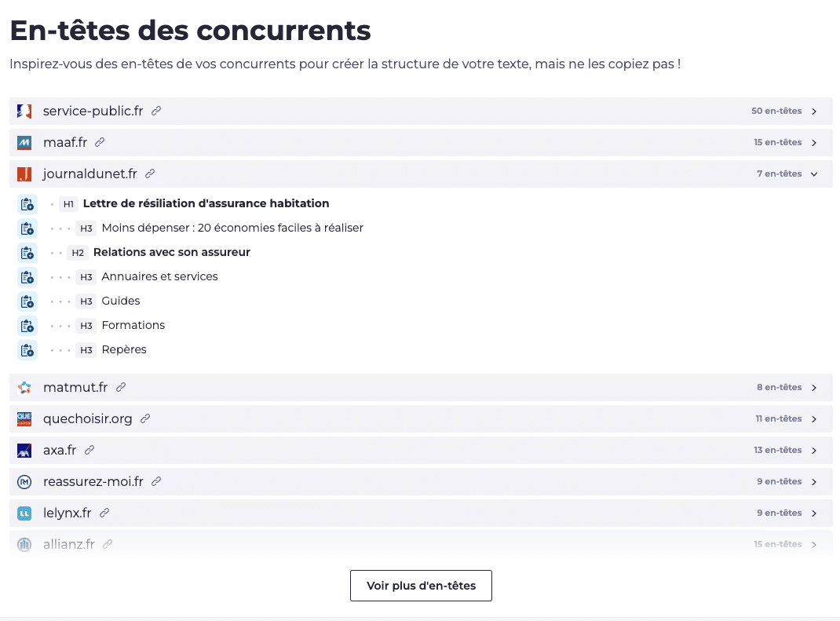Screen dimensions: 840x621
Task: Click copy icon beside 'Lettre de résiliation' H1 heading
Action: (x=27, y=204)
